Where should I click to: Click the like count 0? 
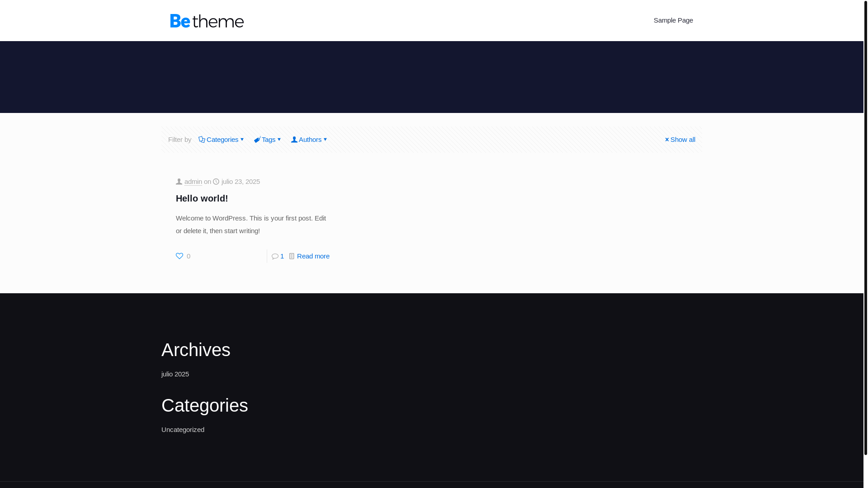point(189,256)
